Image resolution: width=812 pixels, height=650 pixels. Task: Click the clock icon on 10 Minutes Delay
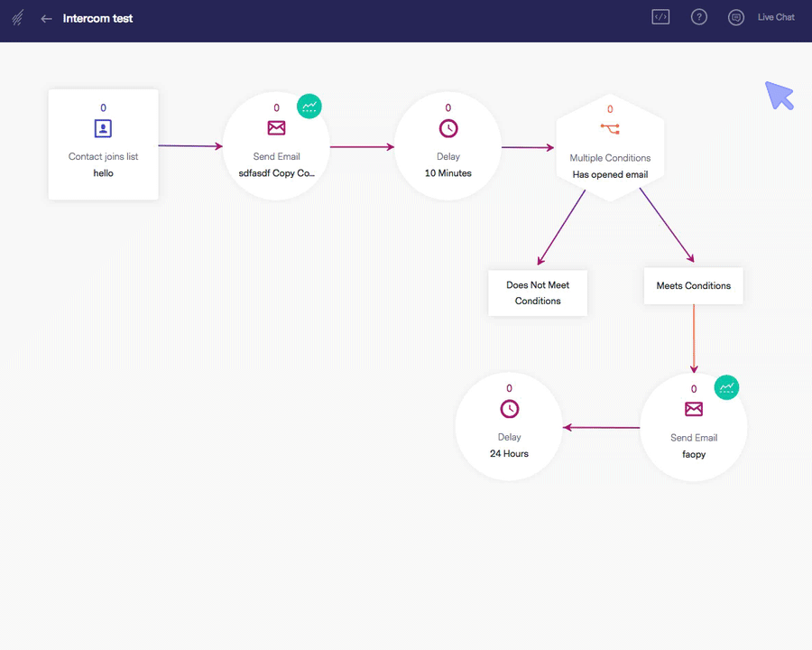448,128
